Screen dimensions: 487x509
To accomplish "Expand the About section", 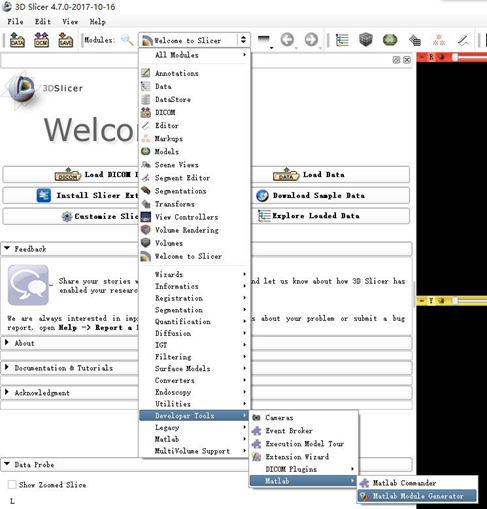I will point(7,343).
